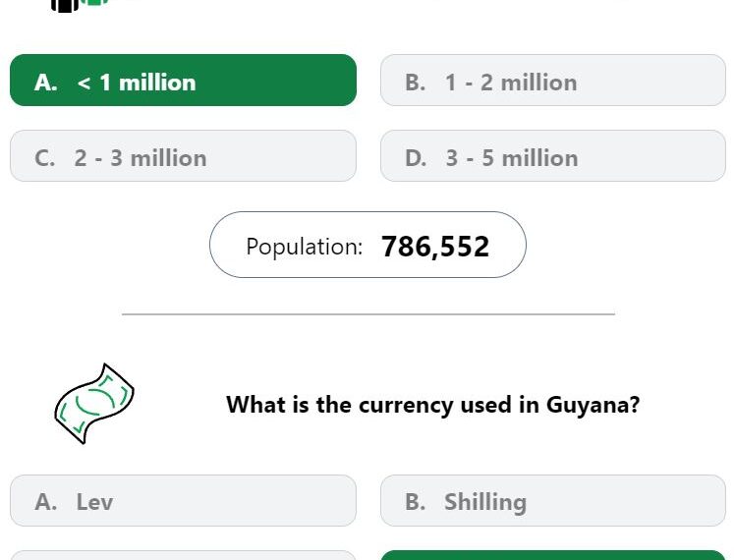The image size is (734, 560).
Task: Click the 'C.' letter of the 2 - 3 million option
Action: (x=45, y=158)
